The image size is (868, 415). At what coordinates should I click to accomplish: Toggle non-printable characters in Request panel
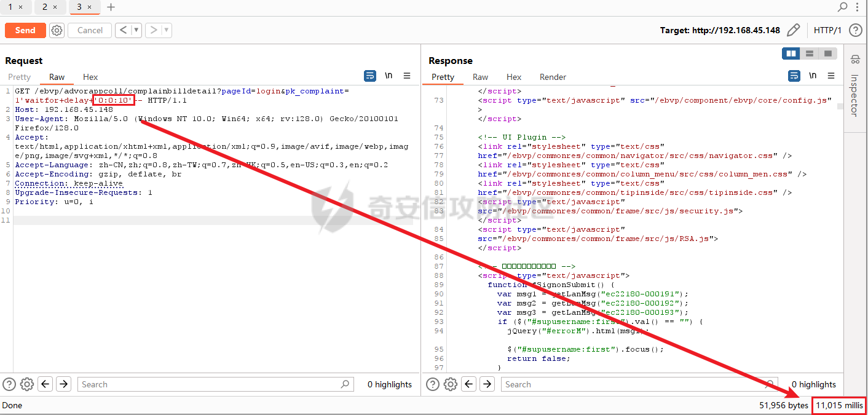(x=389, y=76)
